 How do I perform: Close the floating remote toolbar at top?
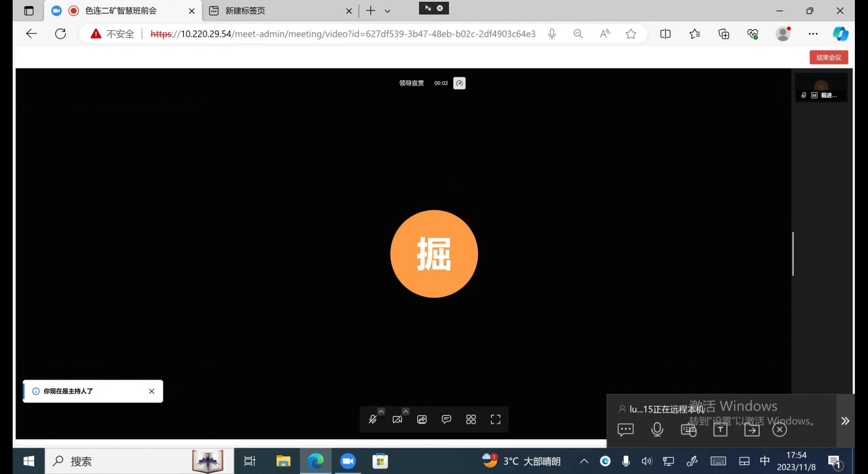coord(440,8)
